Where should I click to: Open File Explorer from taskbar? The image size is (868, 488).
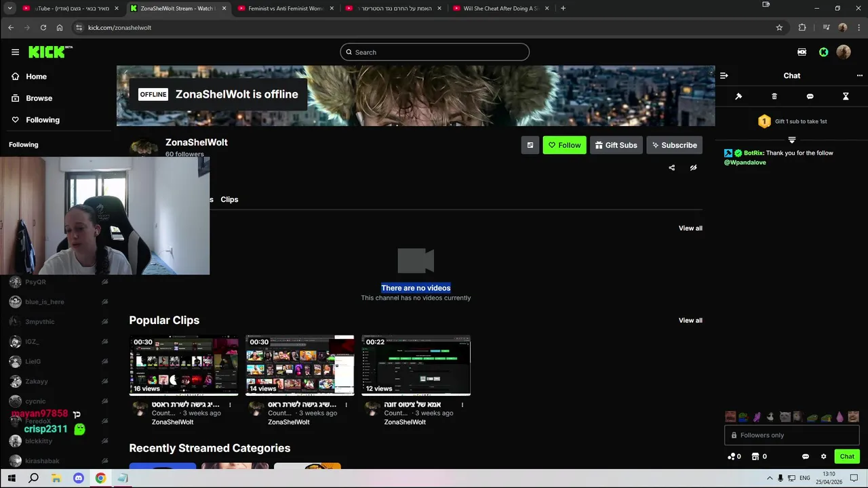point(56,479)
